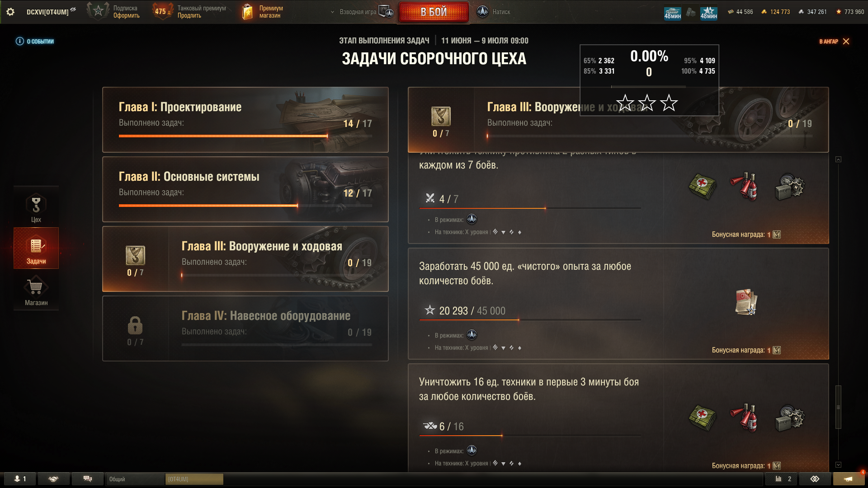Open the settings gear menu
Image resolution: width=868 pixels, height=488 pixels.
pos(10,12)
